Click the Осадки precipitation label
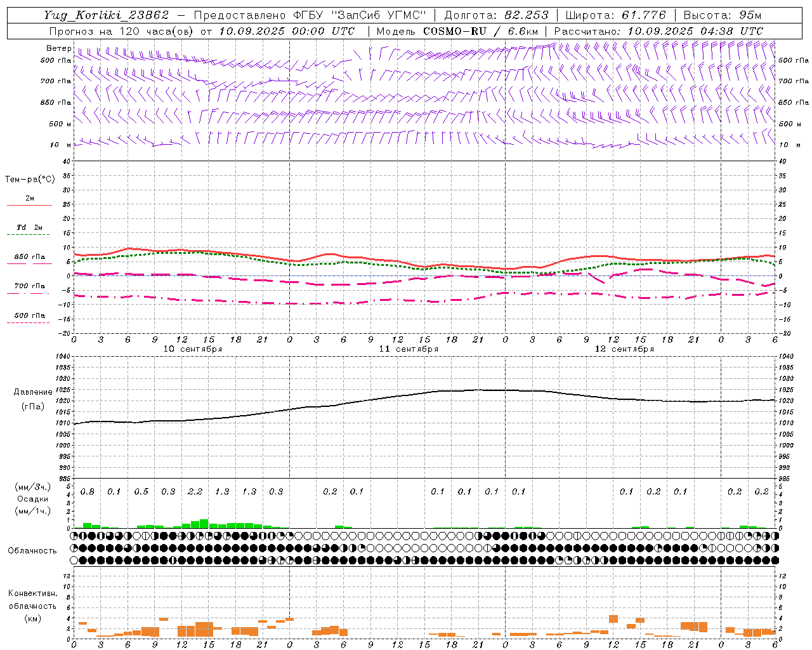This screenshot has height=650, width=812. (33, 499)
